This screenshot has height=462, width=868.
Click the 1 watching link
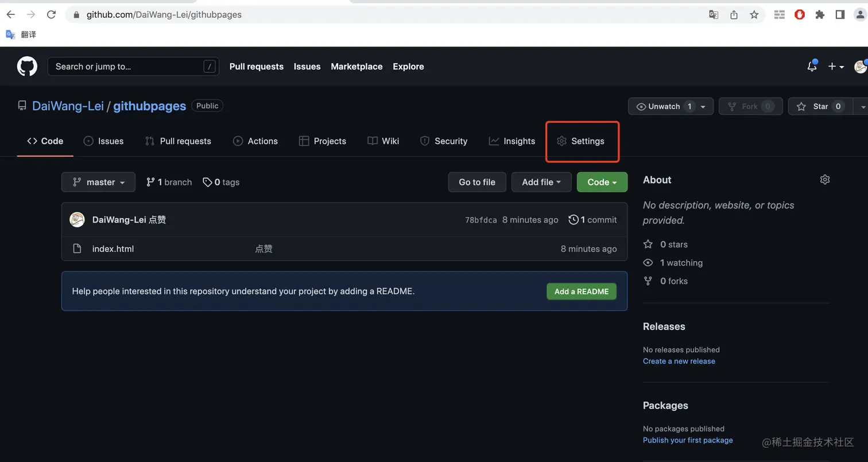(673, 263)
